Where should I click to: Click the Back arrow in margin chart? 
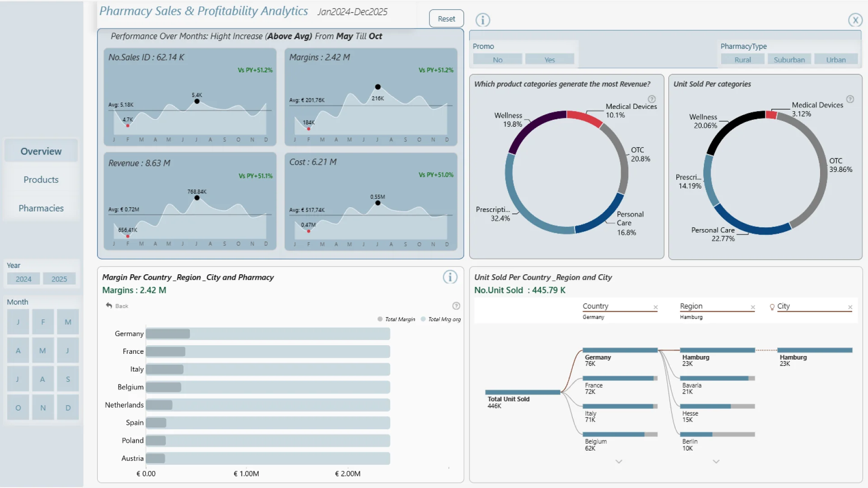[x=109, y=306]
